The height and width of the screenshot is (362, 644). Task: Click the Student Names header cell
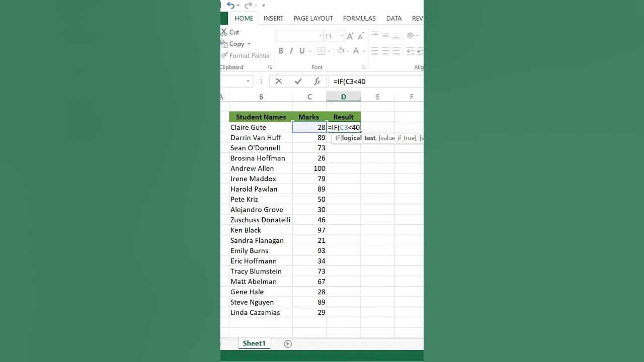point(261,117)
